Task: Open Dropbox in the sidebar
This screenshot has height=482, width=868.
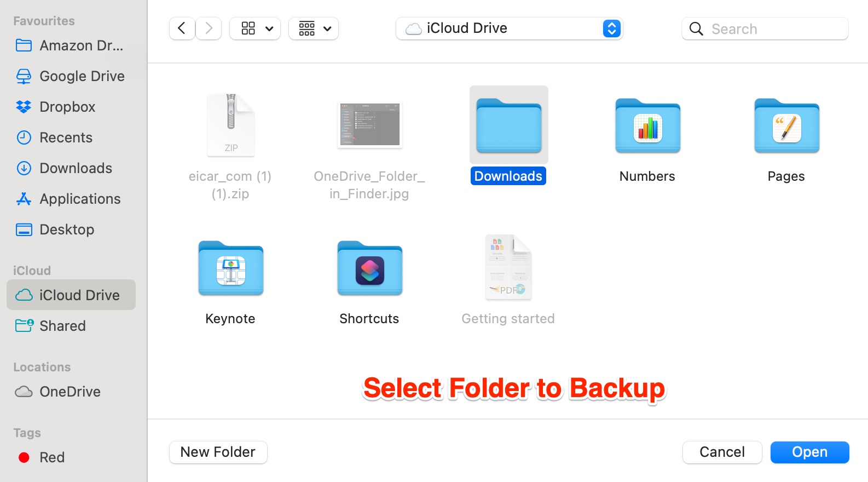Action: click(71, 107)
